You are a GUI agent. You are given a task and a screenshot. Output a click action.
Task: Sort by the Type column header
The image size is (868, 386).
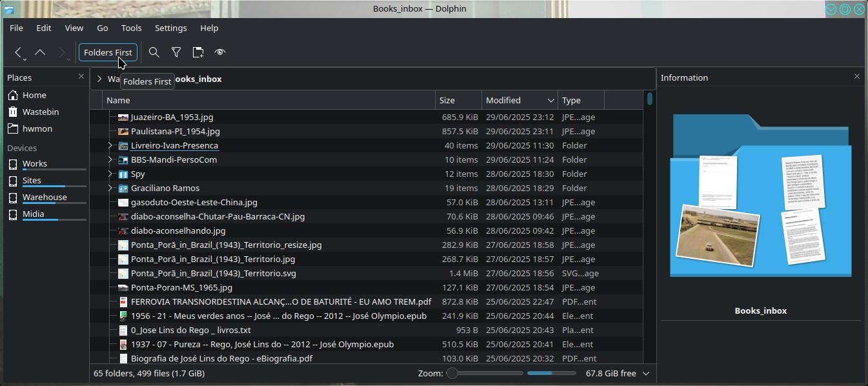click(581, 100)
